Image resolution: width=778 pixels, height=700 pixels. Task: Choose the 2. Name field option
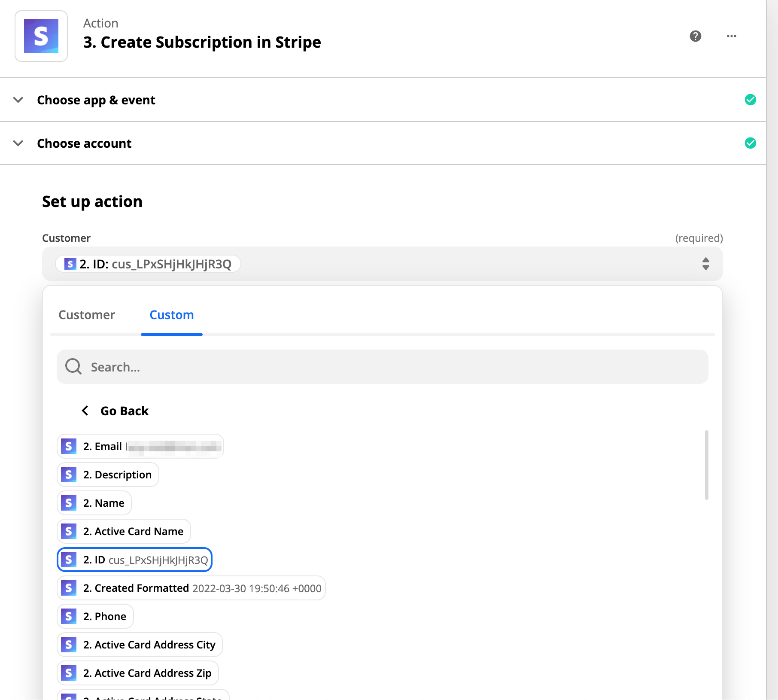(x=94, y=503)
